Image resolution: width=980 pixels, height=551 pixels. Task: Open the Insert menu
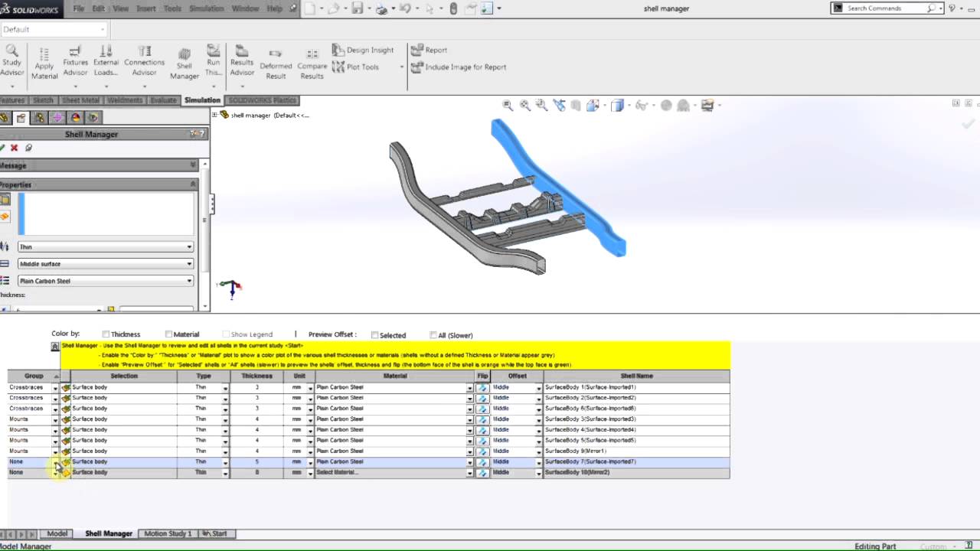pyautogui.click(x=146, y=8)
